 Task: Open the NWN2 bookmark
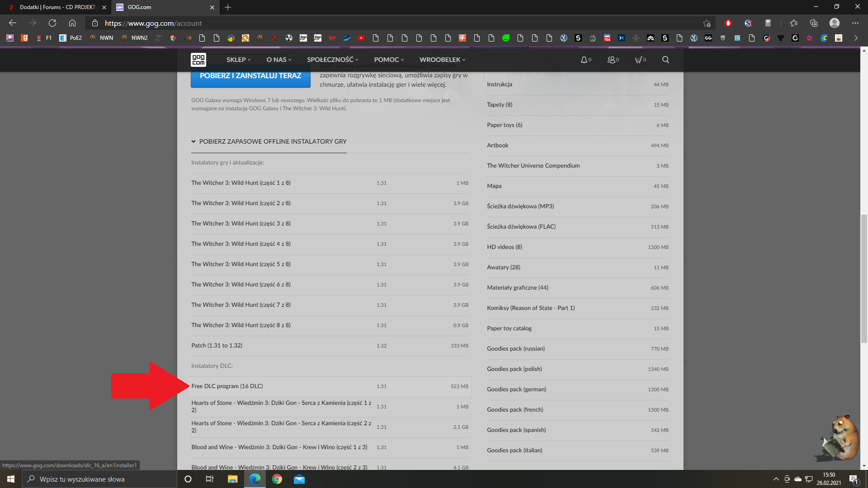coord(135,38)
